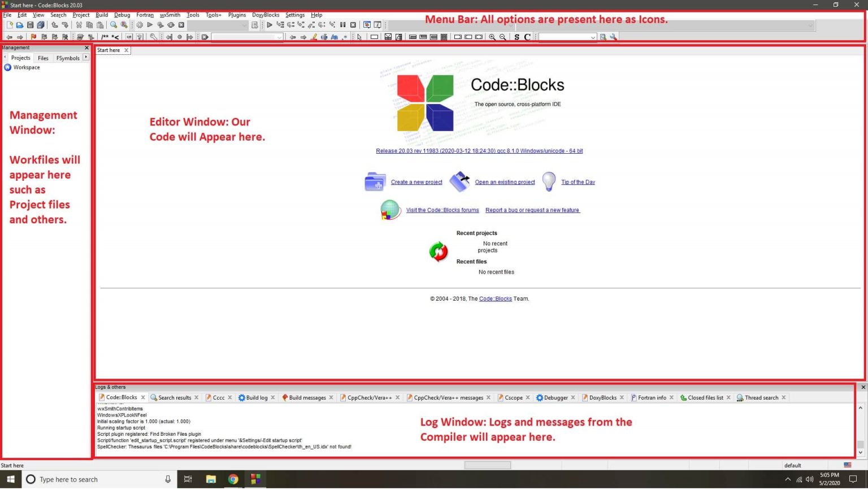This screenshot has height=490, width=868.
Task: Click the Find (magnifier) toolbar icon
Action: (x=113, y=25)
